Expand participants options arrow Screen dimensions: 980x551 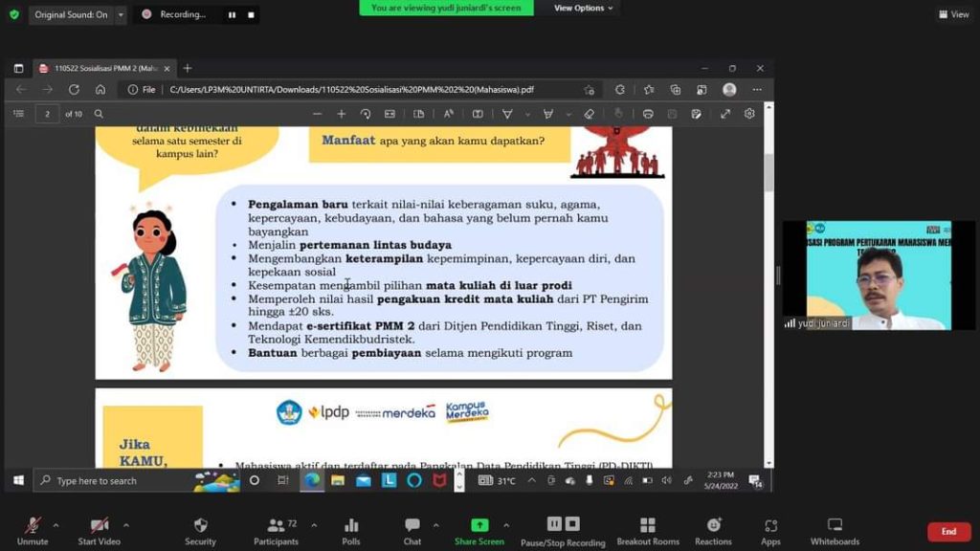[x=314, y=525]
